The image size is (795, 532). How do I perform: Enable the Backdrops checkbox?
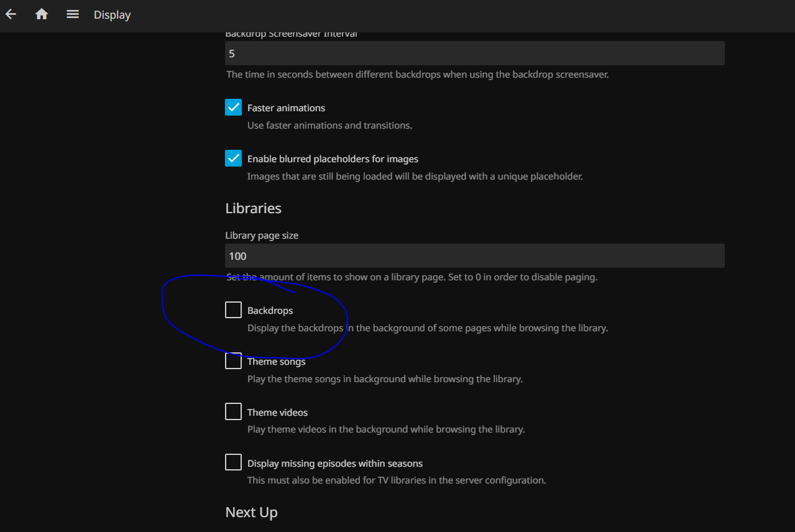[233, 310]
